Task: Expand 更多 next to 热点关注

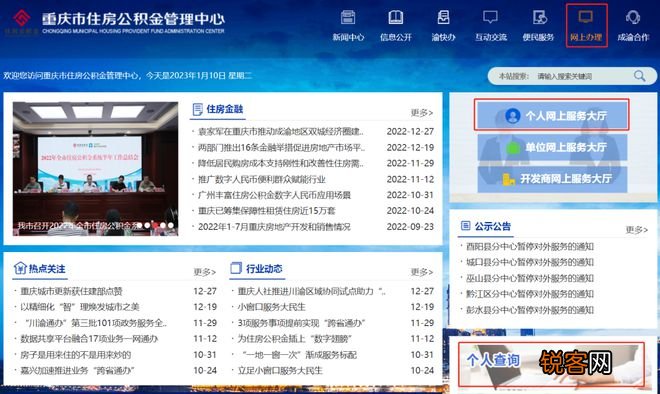Action: pos(205,272)
